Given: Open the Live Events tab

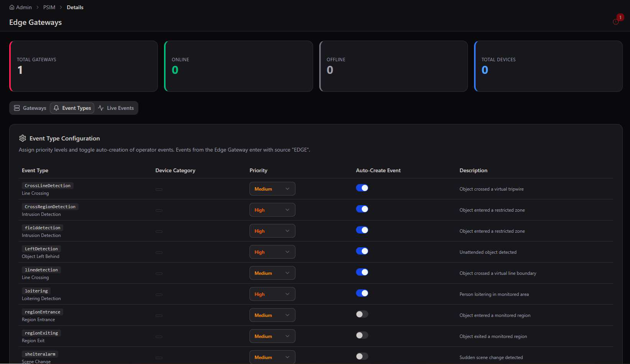Looking at the screenshot, I should coord(116,108).
